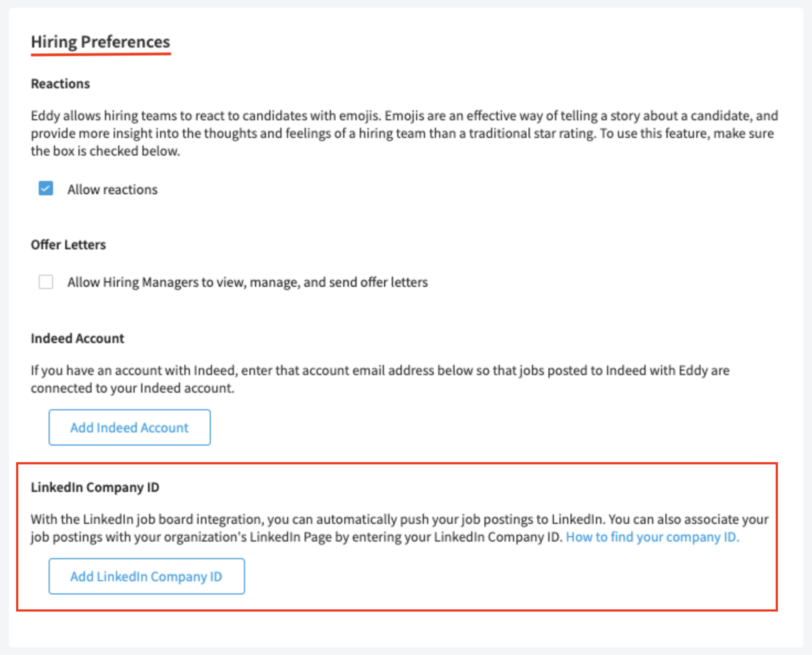Screen dimensions: 812x655
Task: Click the Indeed Account section heading
Action: [77, 338]
